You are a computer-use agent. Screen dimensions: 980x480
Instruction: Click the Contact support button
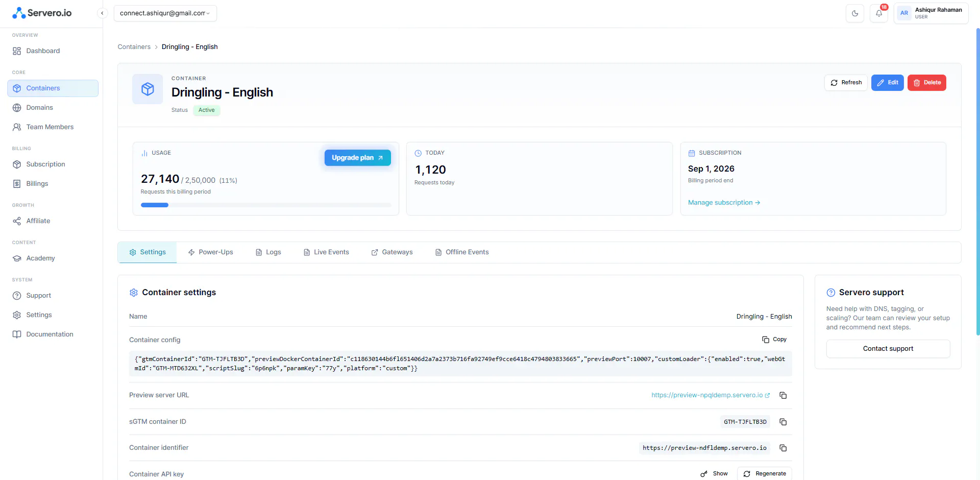(x=888, y=349)
